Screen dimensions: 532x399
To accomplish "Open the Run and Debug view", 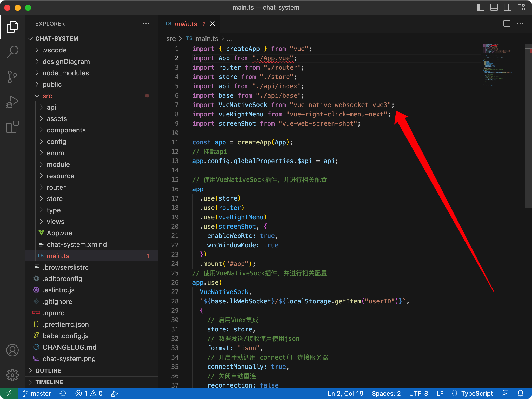I will pyautogui.click(x=12, y=102).
